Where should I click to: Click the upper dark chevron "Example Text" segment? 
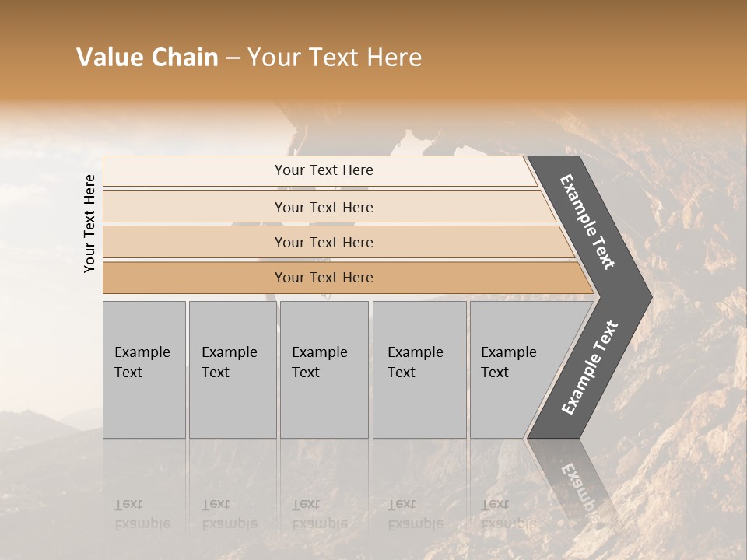pyautogui.click(x=589, y=222)
